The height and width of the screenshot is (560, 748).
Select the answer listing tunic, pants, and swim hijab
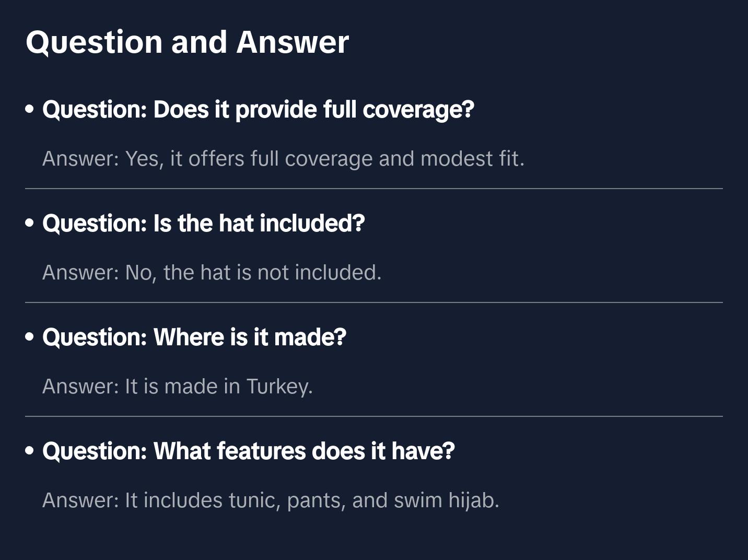[271, 500]
